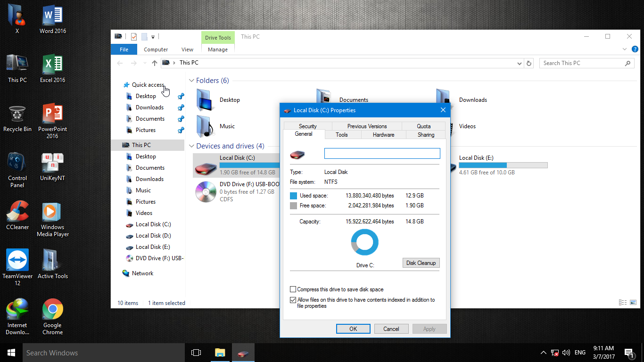Switch to the Quota tab
644x362 pixels.
coord(424,126)
